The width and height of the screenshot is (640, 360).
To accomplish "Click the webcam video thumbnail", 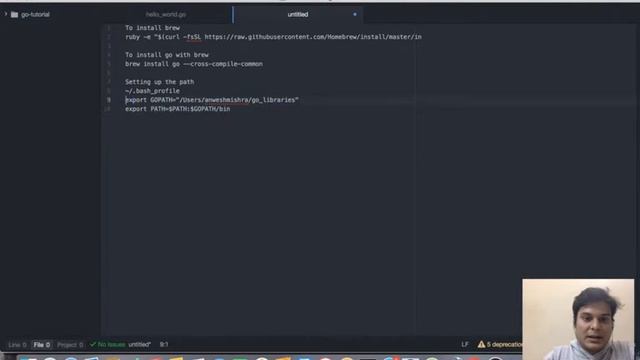I will pos(578,319).
